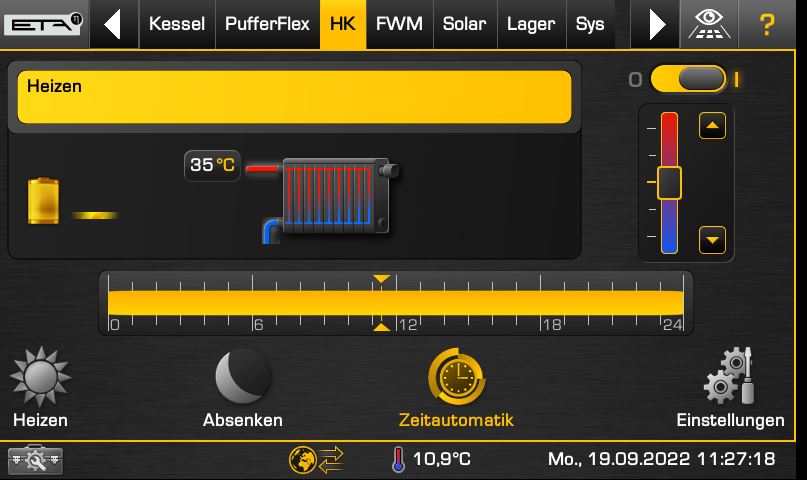Switch to the PufferFlex tab
The width and height of the screenshot is (807, 480).
pos(268,24)
